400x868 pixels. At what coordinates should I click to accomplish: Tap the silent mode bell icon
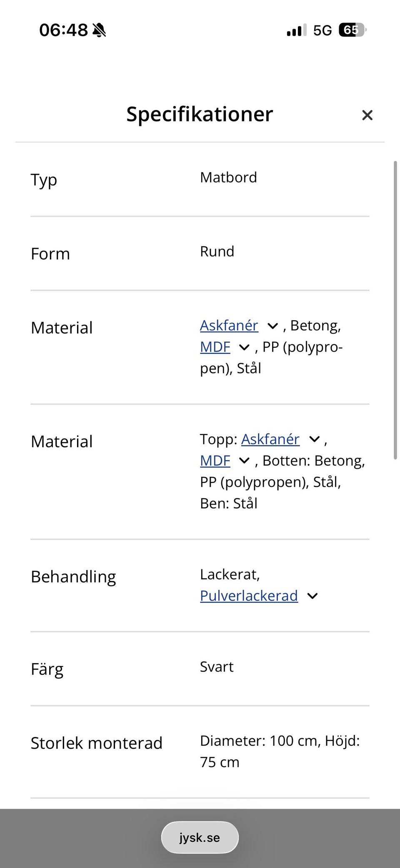pyautogui.click(x=99, y=30)
